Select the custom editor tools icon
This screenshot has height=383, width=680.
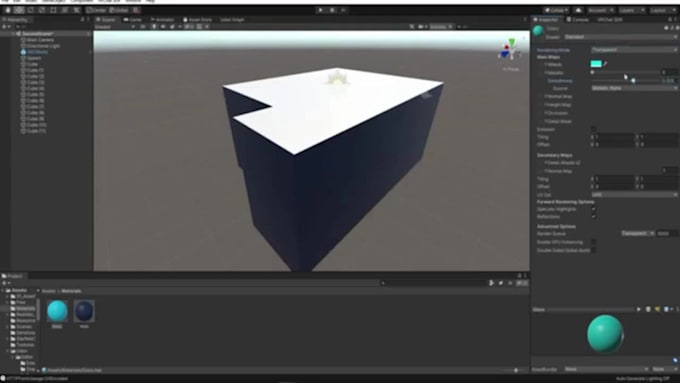[76, 10]
